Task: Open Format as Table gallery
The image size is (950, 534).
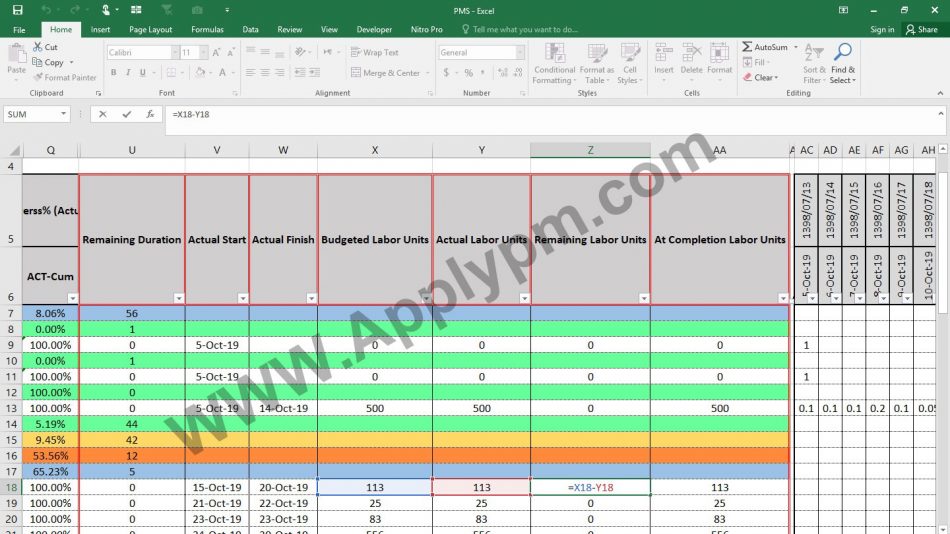Action: (x=597, y=64)
